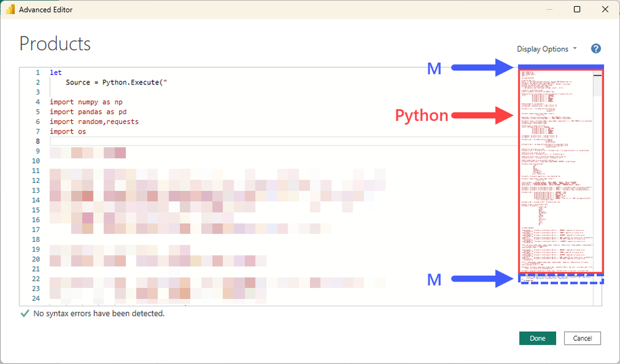Click the M code section at minimap top
Viewport: 620px width, 364px height.
[x=560, y=67]
